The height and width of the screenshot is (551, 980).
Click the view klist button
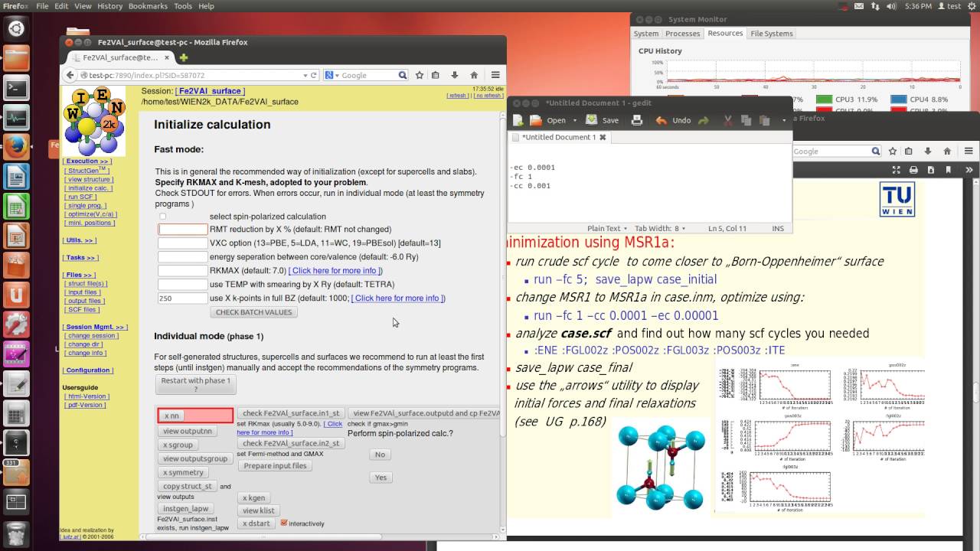[259, 510]
